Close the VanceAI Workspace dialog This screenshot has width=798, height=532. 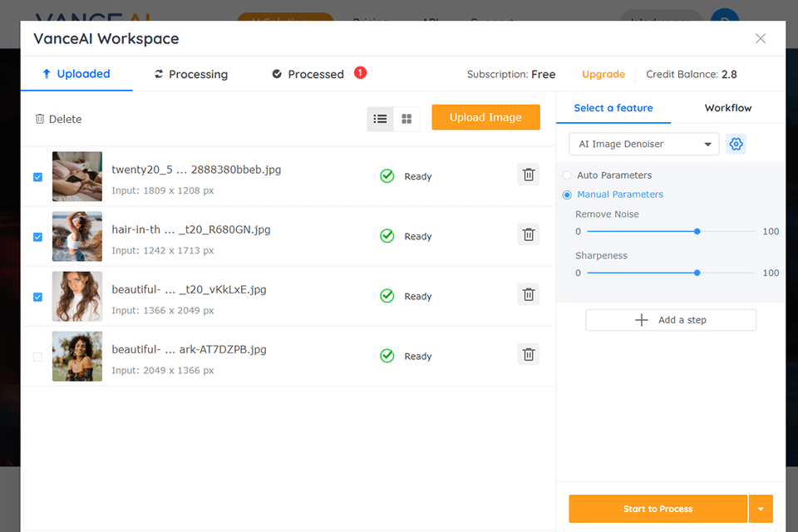click(760, 38)
